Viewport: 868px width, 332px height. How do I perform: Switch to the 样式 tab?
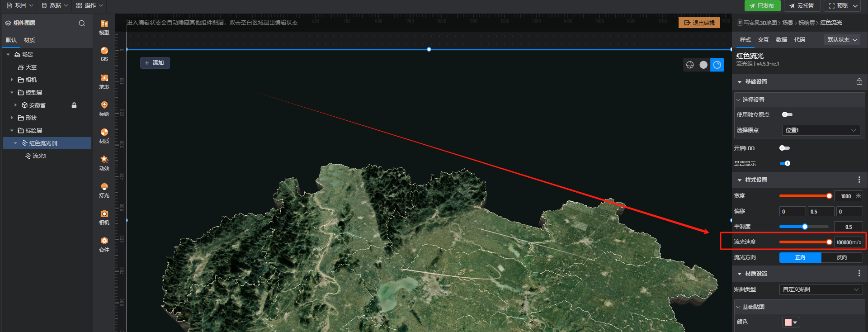click(x=745, y=40)
